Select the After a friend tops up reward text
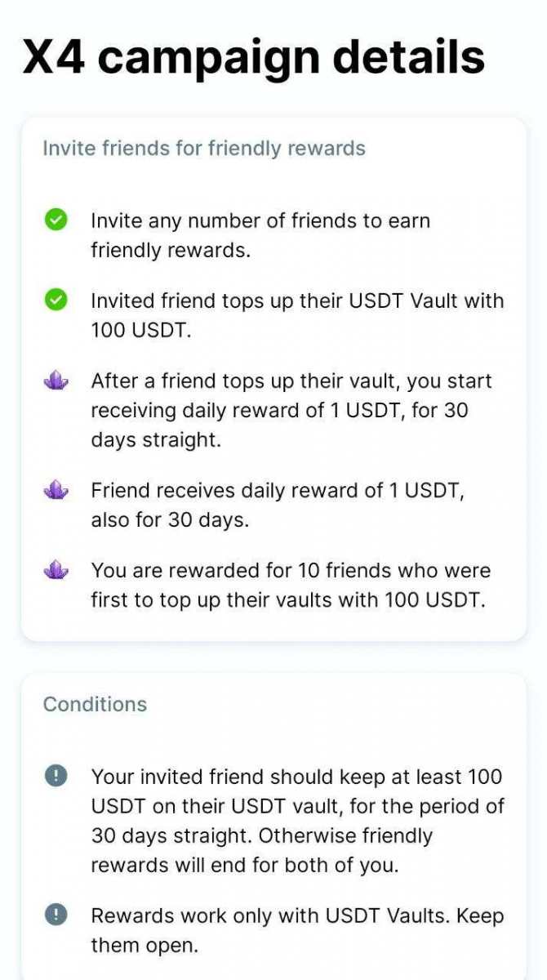 pyautogui.click(x=291, y=410)
